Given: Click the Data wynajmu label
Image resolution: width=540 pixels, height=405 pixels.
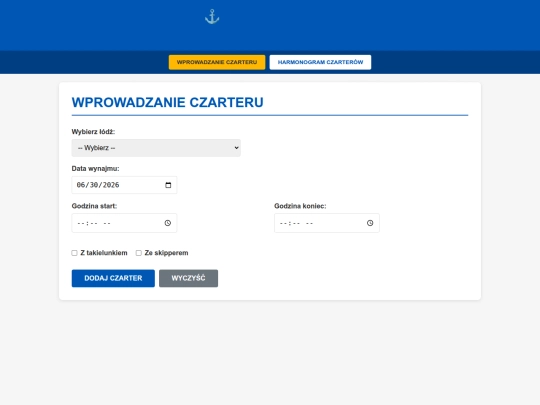Looking at the screenshot, I should 95,169.
